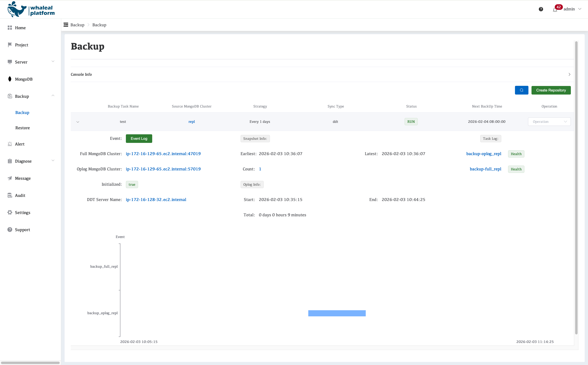Open the Audit menu item
The width and height of the screenshot is (588, 365).
(20, 196)
